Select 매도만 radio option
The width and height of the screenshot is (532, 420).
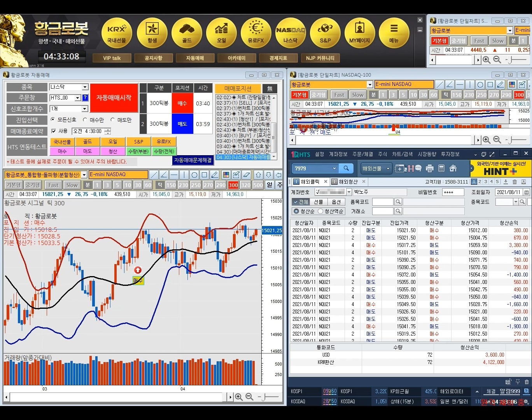tap(113, 120)
